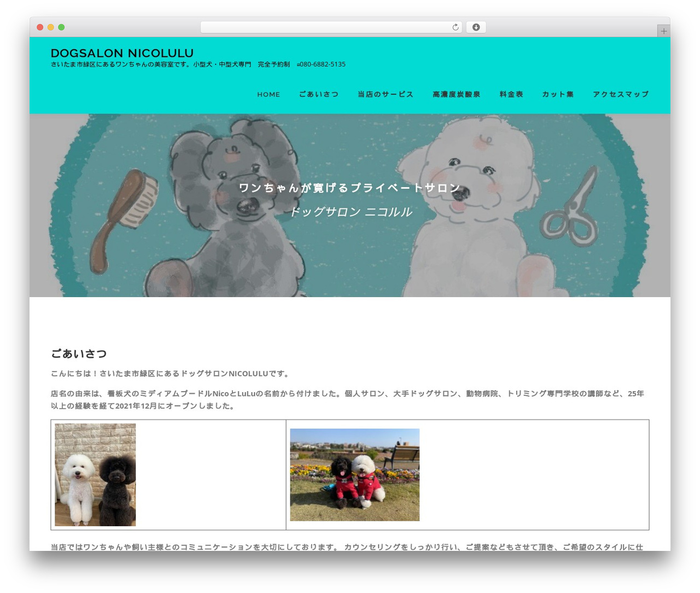Open the DOGSALON NICOLULU site title link
Image resolution: width=700 pixels, height=593 pixels.
click(x=122, y=53)
